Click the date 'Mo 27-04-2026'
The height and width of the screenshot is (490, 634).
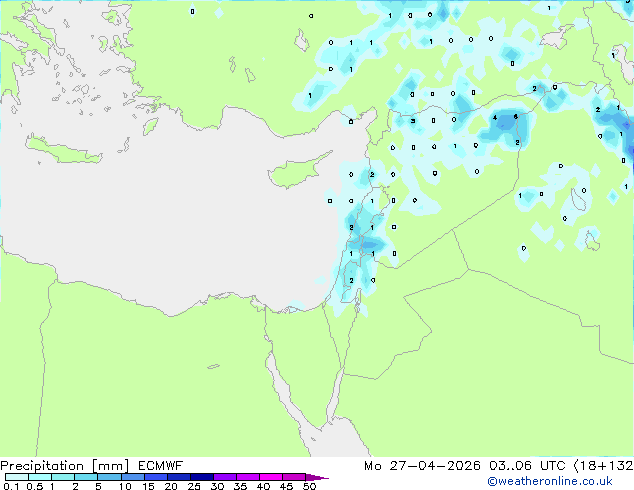click(422, 466)
